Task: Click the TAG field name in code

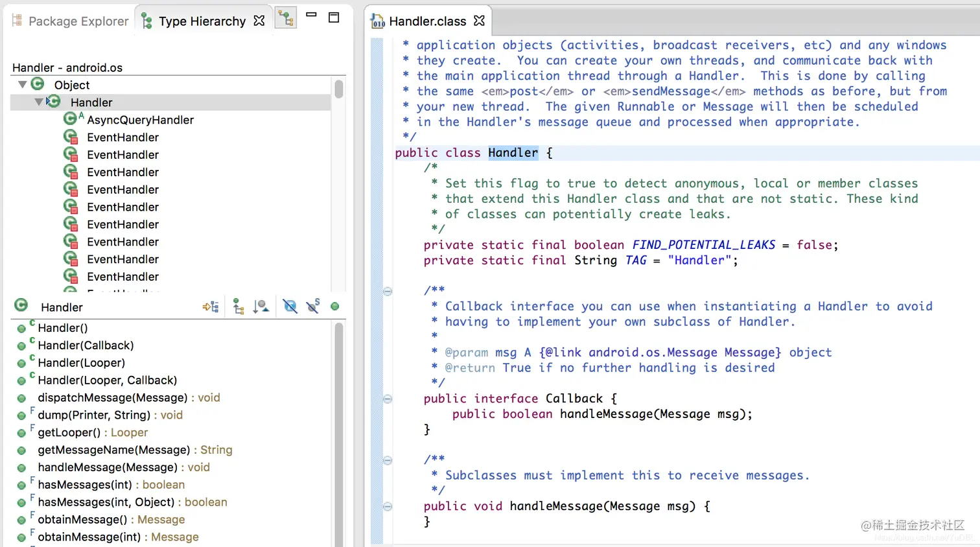Action: (636, 261)
